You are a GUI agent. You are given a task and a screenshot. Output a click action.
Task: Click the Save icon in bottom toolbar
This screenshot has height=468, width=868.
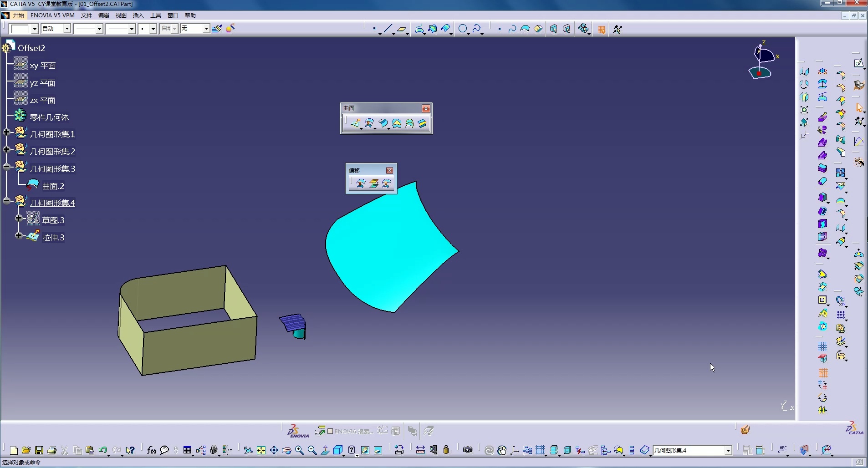tap(39, 450)
